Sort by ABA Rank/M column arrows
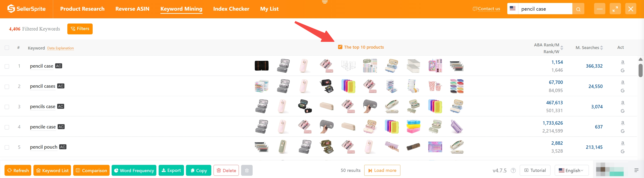Viewport: 644px width, 178px height. tap(562, 47)
